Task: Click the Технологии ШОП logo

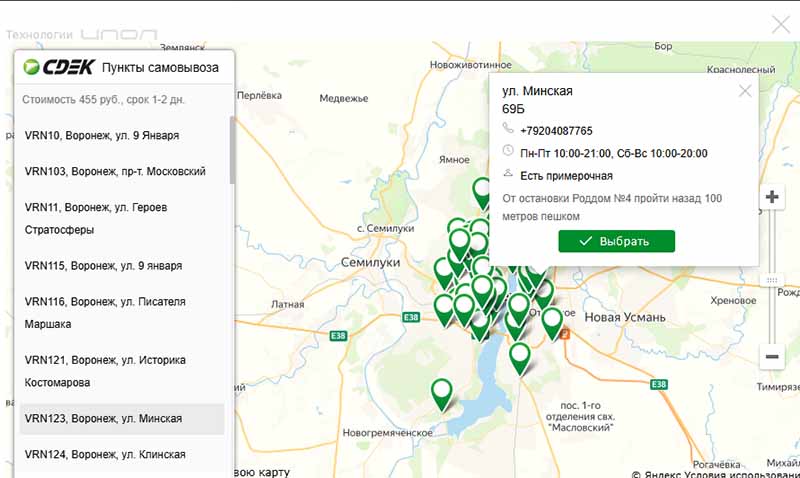Action: coord(82,34)
